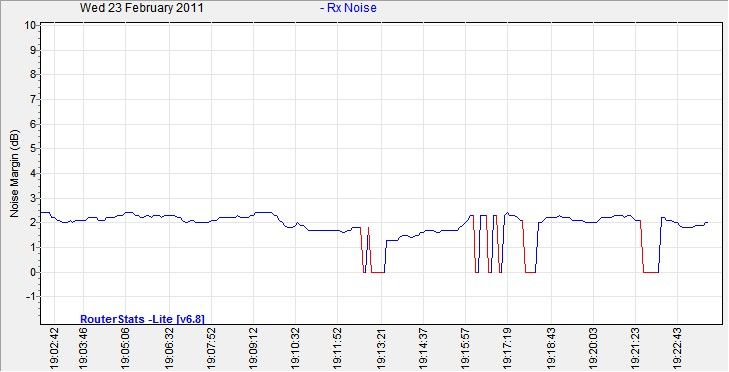Click the RouterStats-Lite [v6.8] watermark label
Image resolution: width=729 pixels, height=372 pixels.
[142, 319]
